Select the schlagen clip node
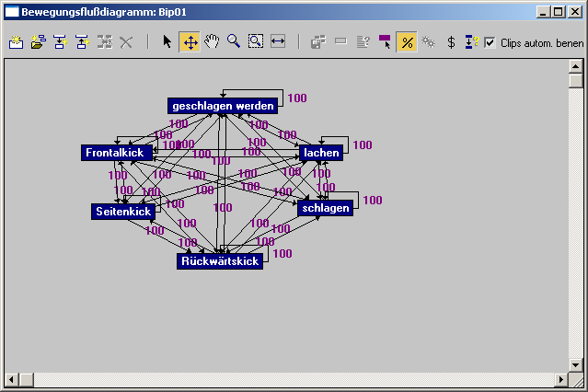588x392 pixels. (325, 208)
